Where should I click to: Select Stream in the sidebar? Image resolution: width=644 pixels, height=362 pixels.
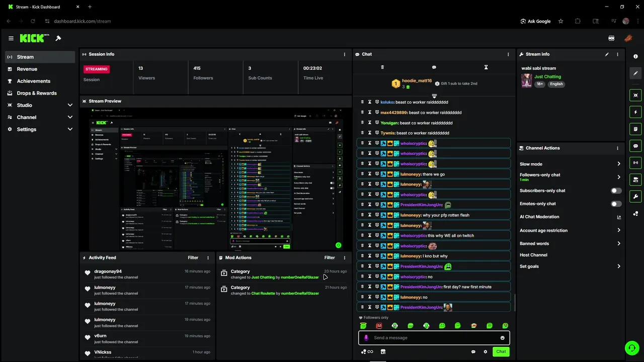[40, 57]
